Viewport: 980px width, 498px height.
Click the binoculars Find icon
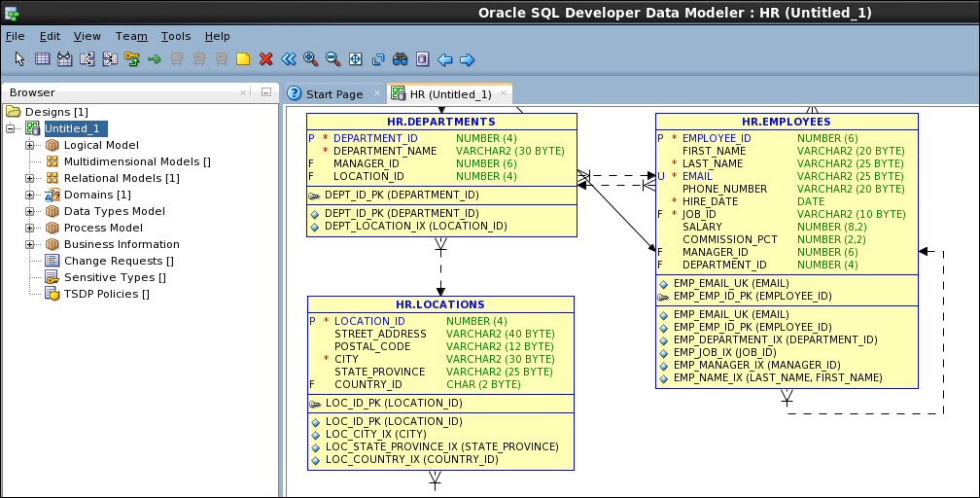[400, 59]
